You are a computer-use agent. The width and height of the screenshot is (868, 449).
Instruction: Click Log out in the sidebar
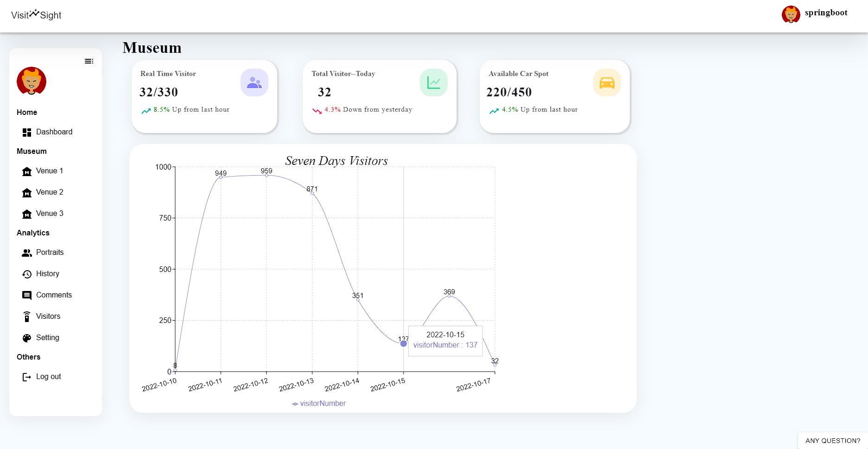point(48,376)
